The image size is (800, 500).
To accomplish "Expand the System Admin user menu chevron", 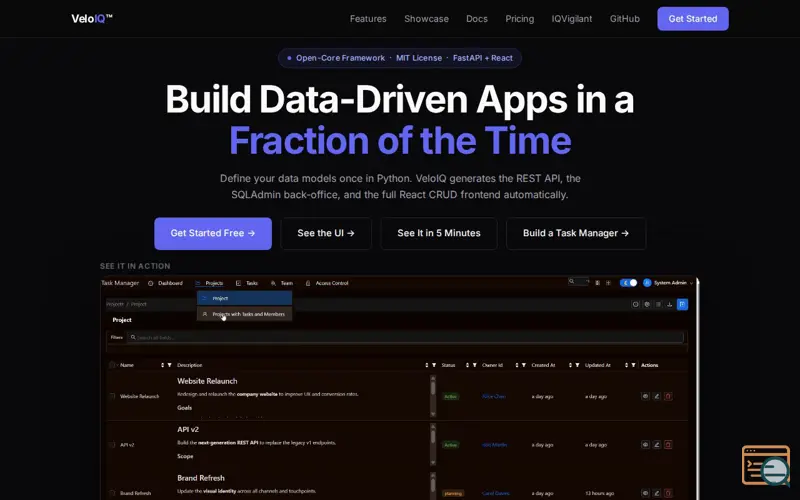I will click(x=691, y=283).
